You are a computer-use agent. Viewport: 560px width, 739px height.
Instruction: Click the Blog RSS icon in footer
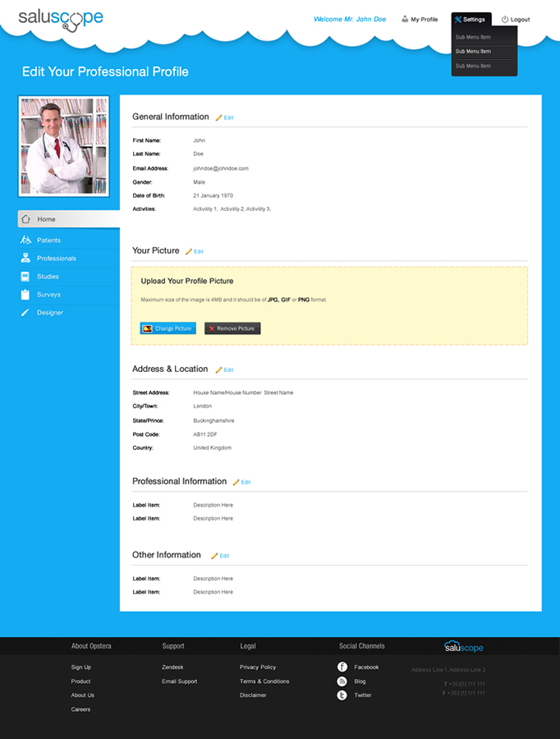coord(342,681)
